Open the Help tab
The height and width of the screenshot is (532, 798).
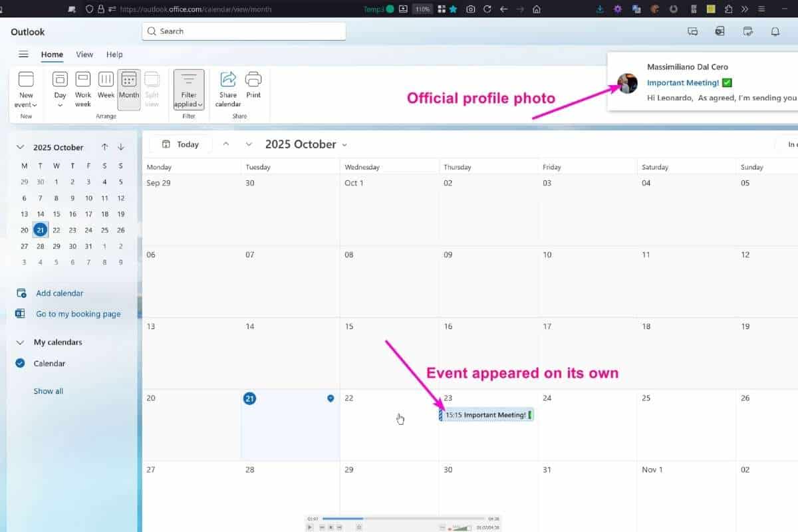(x=114, y=55)
